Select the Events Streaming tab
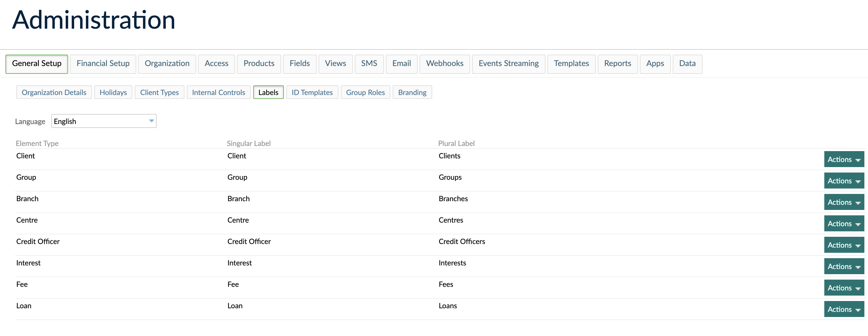Screen dimensions: 868x336 pos(508,63)
